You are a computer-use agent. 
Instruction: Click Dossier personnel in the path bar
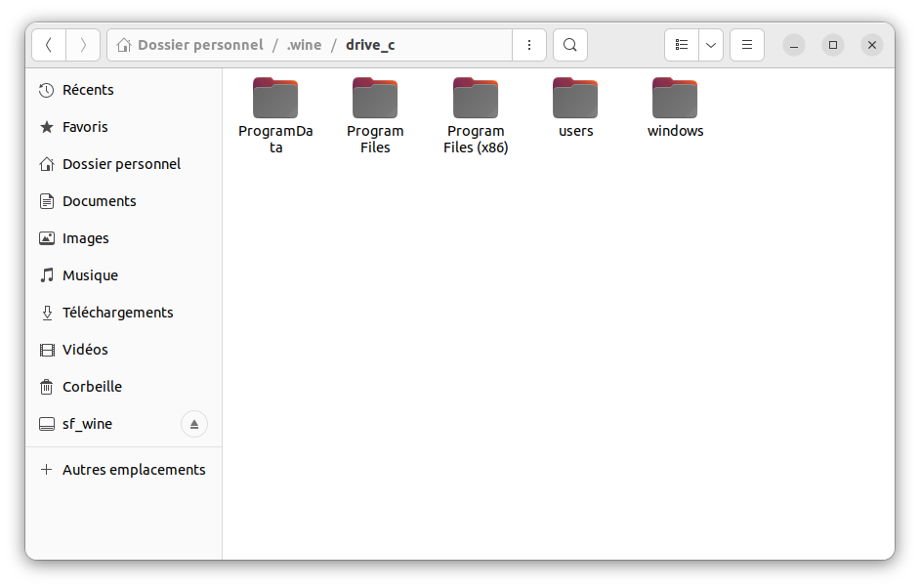(x=190, y=45)
